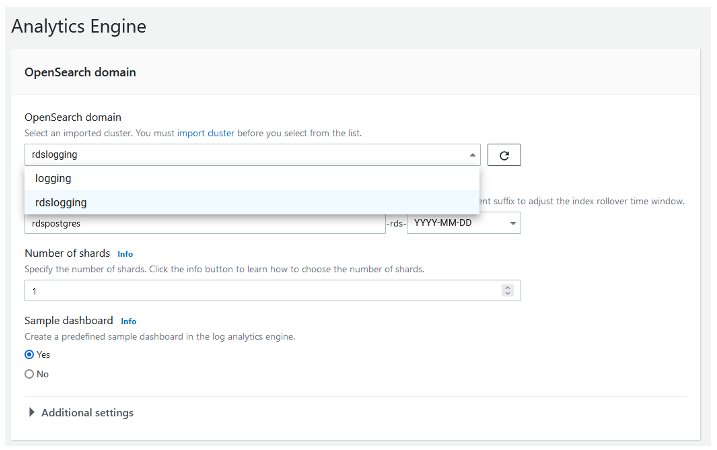Click the rdspostgres index prefix field
The image size is (717, 450).
coord(205,224)
